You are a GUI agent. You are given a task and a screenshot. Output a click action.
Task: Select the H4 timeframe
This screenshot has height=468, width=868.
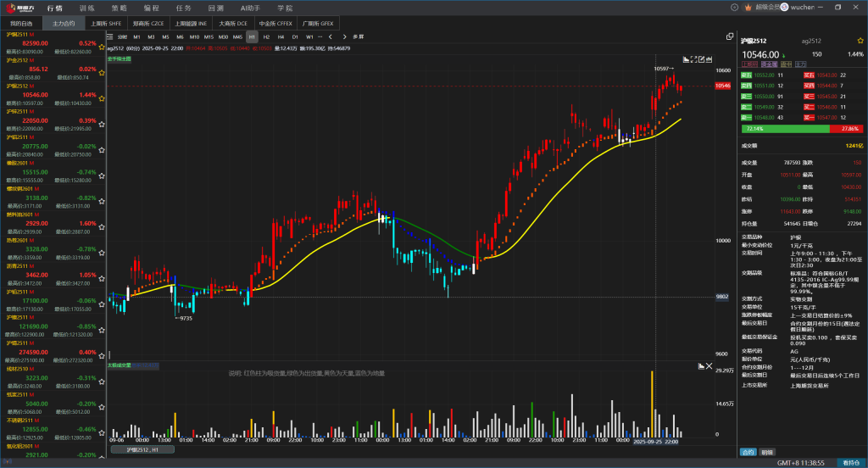tap(281, 37)
